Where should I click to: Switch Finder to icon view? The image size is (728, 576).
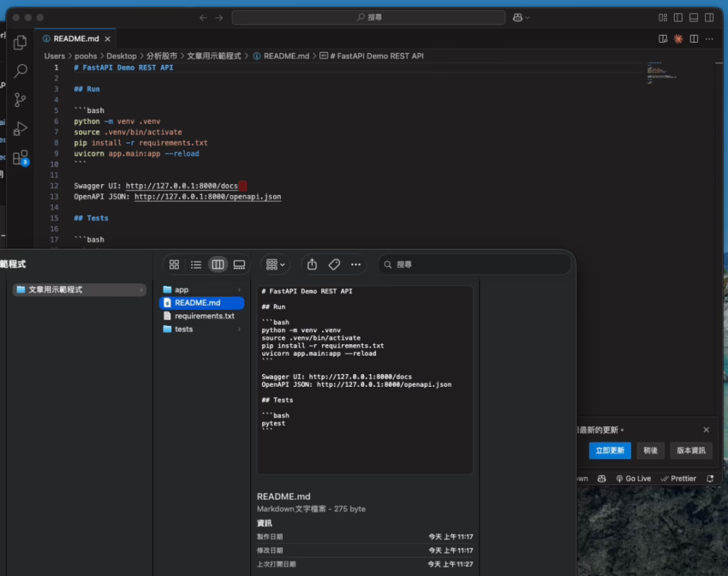click(174, 265)
